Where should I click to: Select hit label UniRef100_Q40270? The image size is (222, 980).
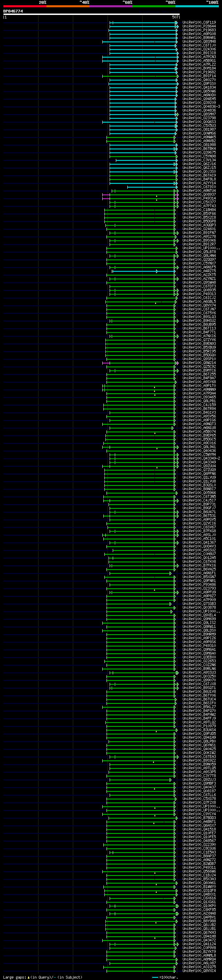(199, 80)
